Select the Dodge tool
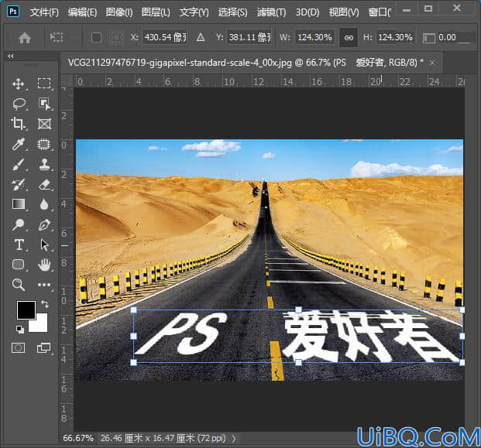Screen dimensions: 481x448 tap(18, 224)
